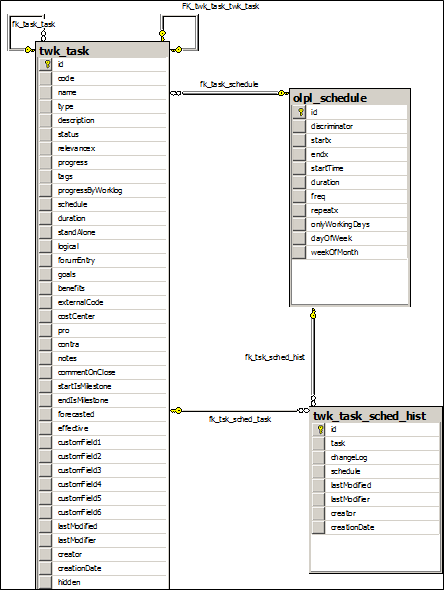Select the customField6 column
This screenshot has height=590, width=444.
click(103, 512)
